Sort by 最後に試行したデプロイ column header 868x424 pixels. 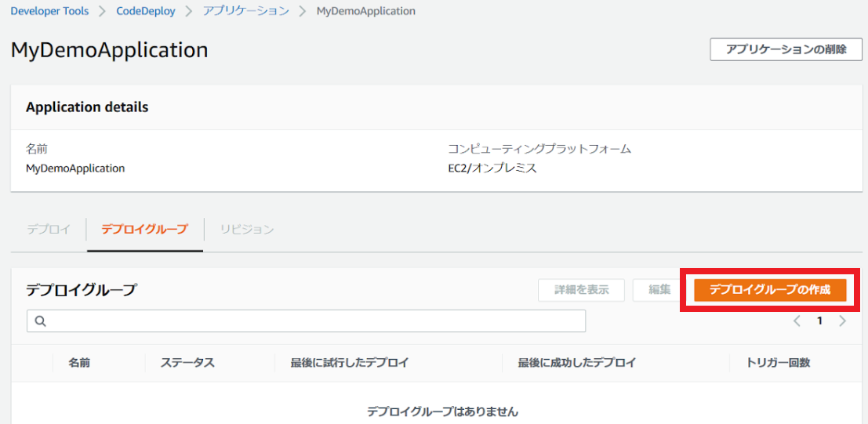(x=349, y=363)
